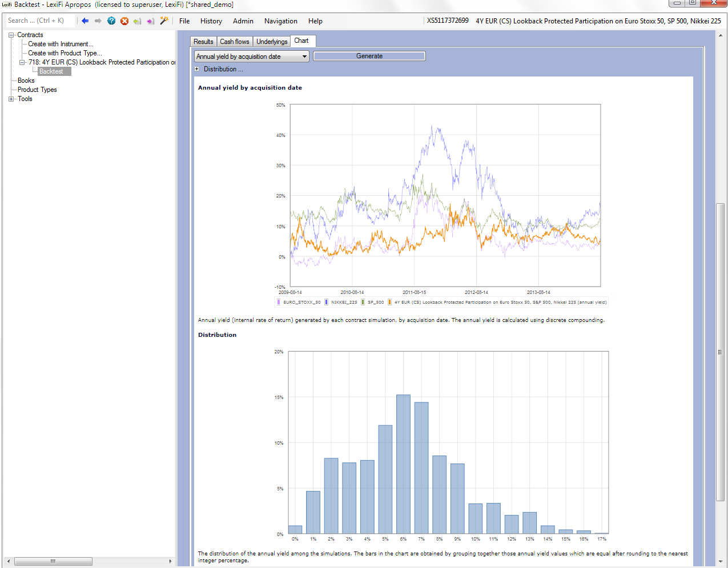Select the 718: 4Y EUR (CS) Lookback contract
This screenshot has width=728, height=568.
click(102, 62)
